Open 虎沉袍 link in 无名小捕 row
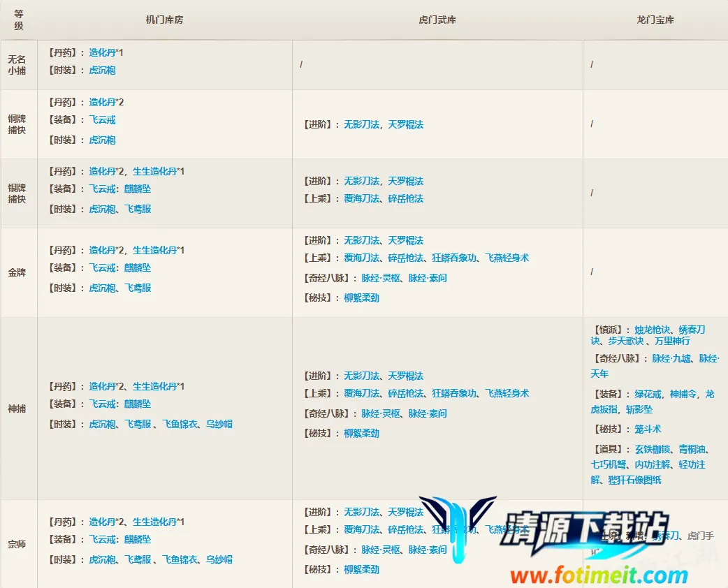728x588 pixels. [102, 70]
